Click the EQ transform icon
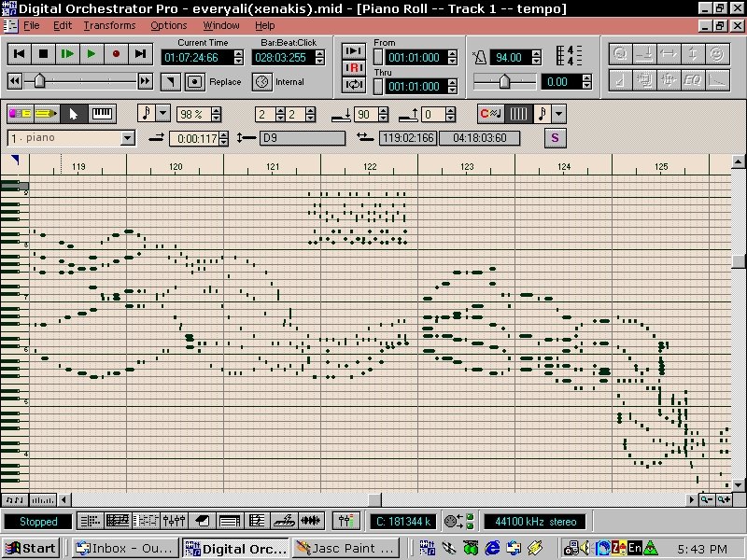The height and width of the screenshot is (560, 747). 692,80
